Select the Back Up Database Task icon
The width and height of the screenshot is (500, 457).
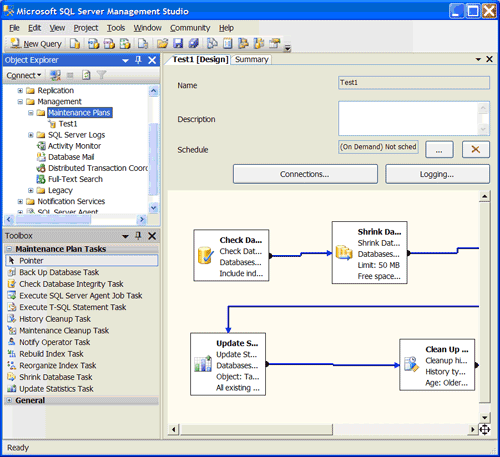tap(12, 272)
